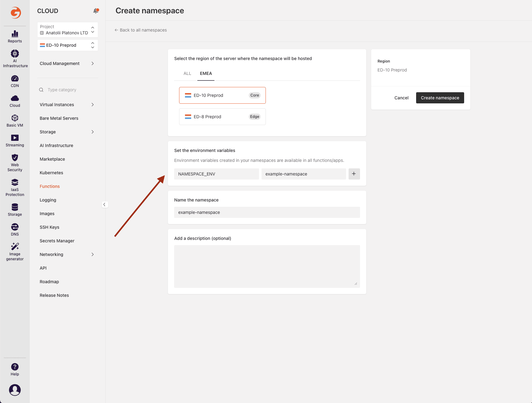
Task: Open Roadmap menu item
Action: click(49, 282)
